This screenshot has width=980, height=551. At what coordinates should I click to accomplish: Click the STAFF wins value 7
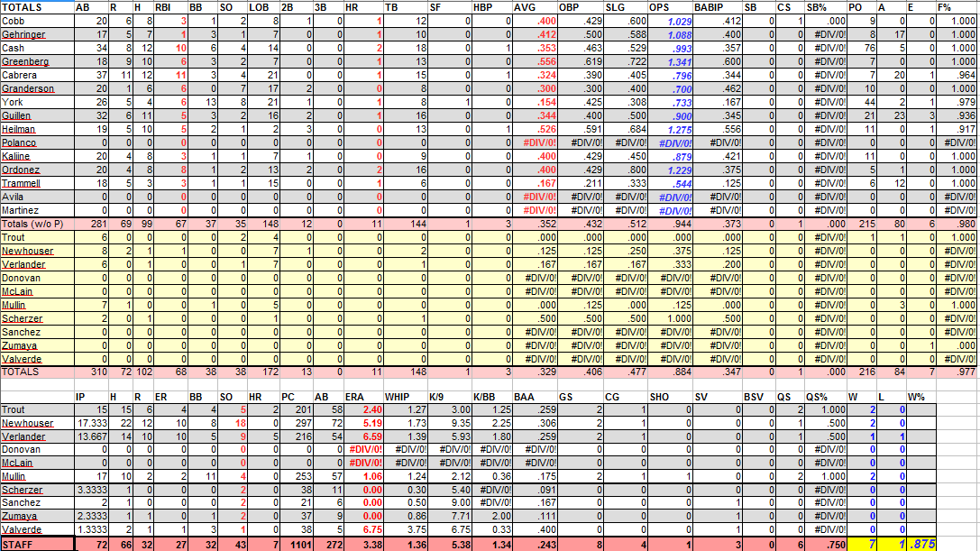pyautogui.click(x=863, y=545)
